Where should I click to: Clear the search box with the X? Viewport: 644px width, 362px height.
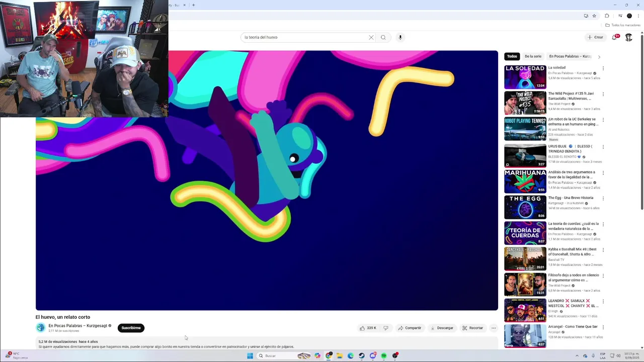coord(371,37)
